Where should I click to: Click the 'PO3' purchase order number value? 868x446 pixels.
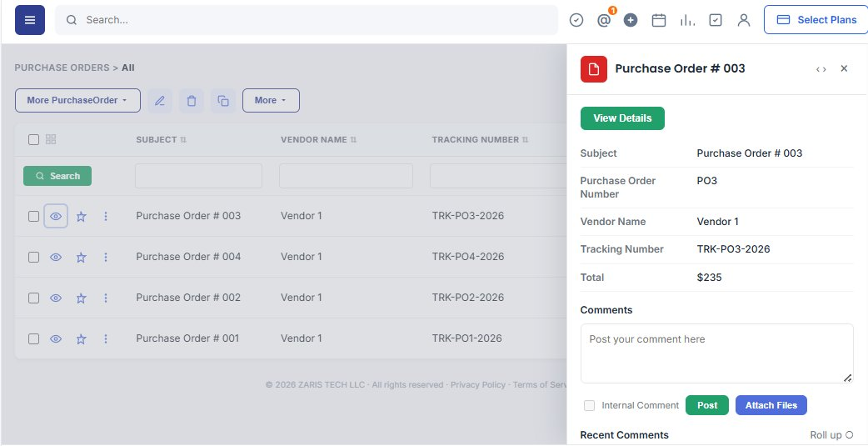point(707,181)
